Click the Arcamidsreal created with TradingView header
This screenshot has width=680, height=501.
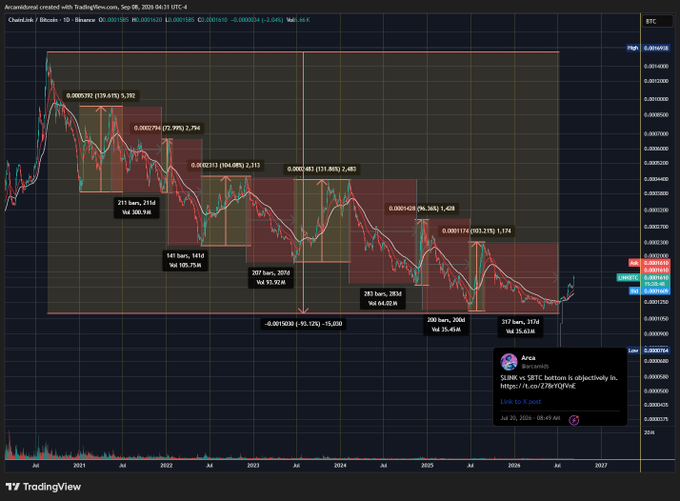(x=96, y=7)
